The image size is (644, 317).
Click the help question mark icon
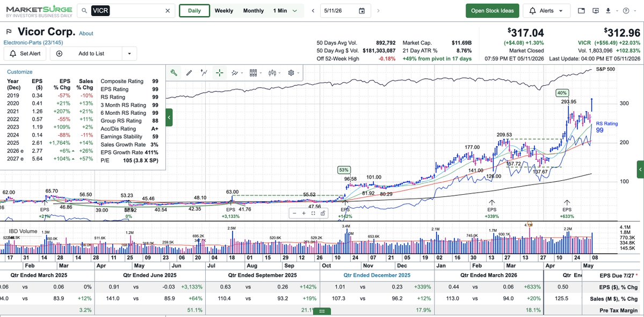(626, 11)
